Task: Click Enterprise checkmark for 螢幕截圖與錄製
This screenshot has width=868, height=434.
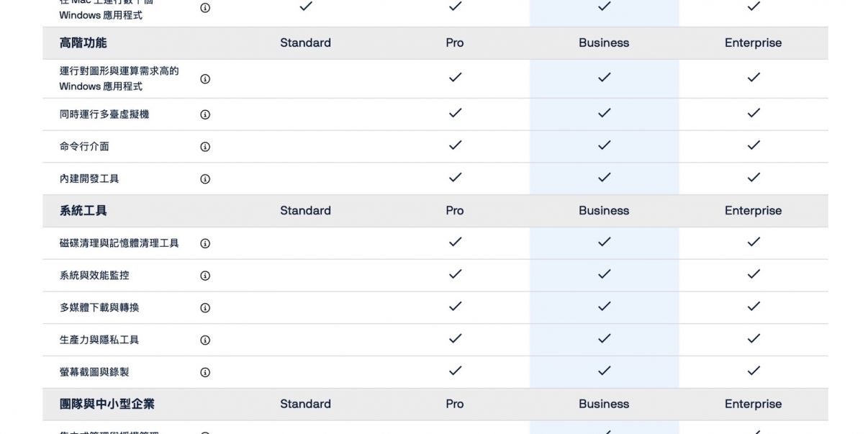Action: (754, 371)
